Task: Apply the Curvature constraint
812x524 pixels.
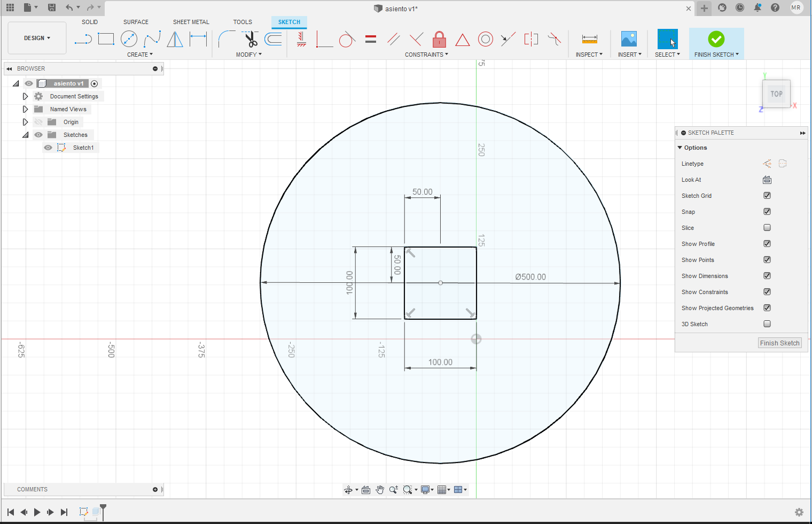Action: point(555,39)
